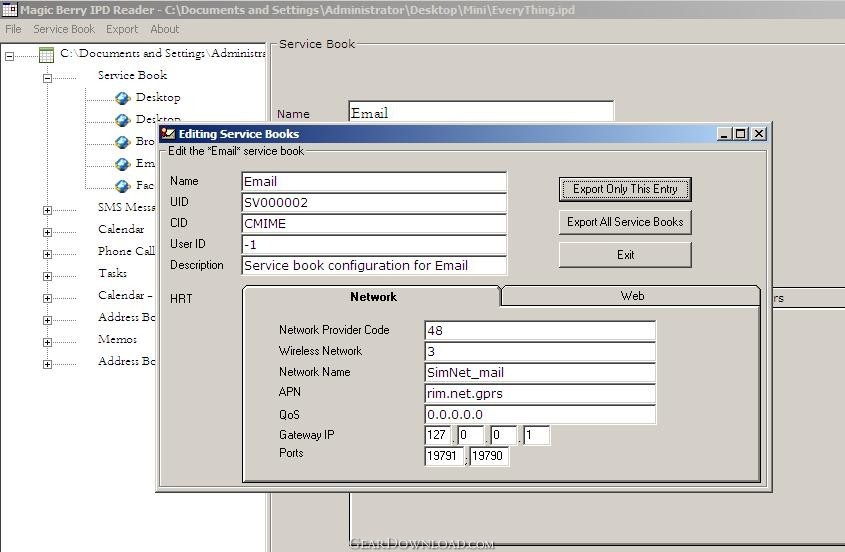Expand the SMS Messages tree node
Viewport: 845px width, 552px height.
coord(47,210)
